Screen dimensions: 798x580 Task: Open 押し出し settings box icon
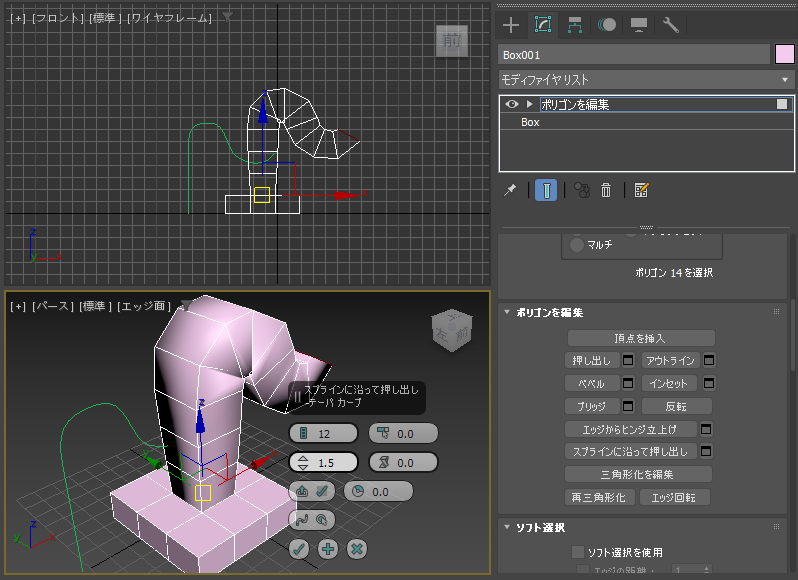[x=628, y=361]
